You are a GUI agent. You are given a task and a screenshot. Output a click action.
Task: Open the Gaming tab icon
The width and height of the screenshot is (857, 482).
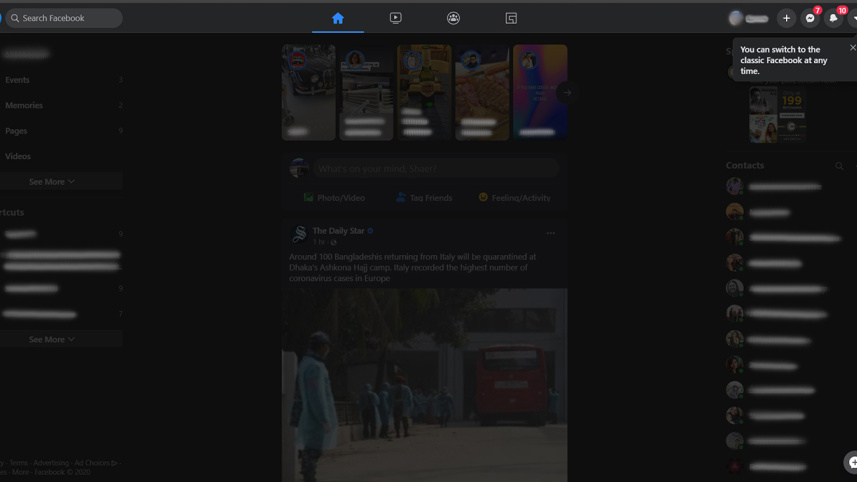[x=511, y=18]
